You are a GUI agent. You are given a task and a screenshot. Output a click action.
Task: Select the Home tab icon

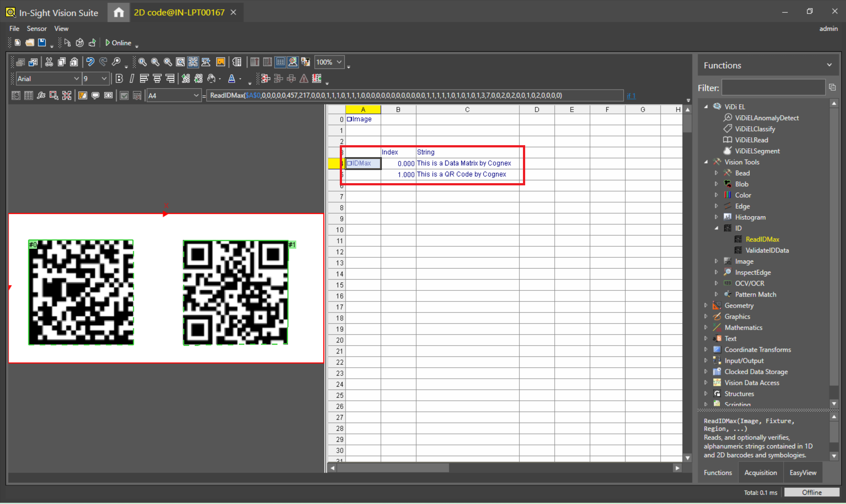click(118, 12)
